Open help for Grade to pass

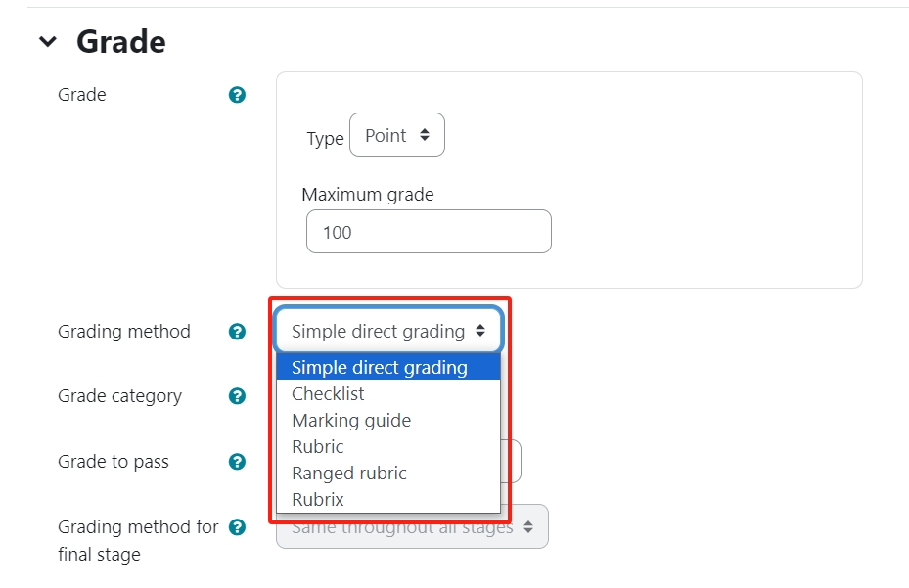235,462
